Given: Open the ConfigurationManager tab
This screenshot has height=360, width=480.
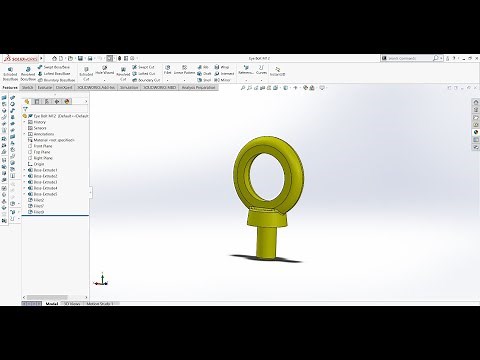Looking at the screenshot, I should pyautogui.click(x=47, y=101).
